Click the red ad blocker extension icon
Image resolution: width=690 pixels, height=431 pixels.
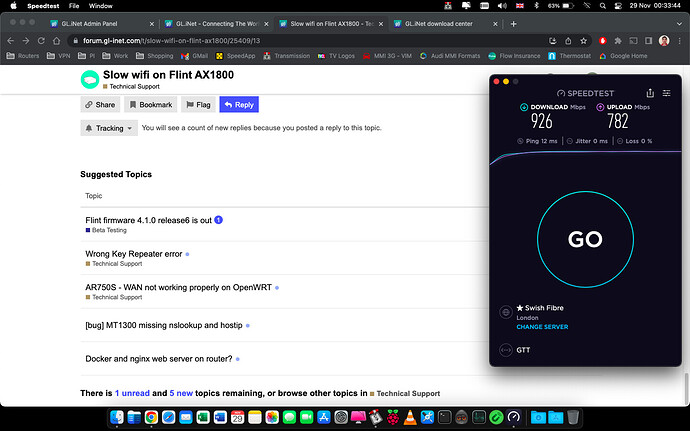tap(603, 41)
